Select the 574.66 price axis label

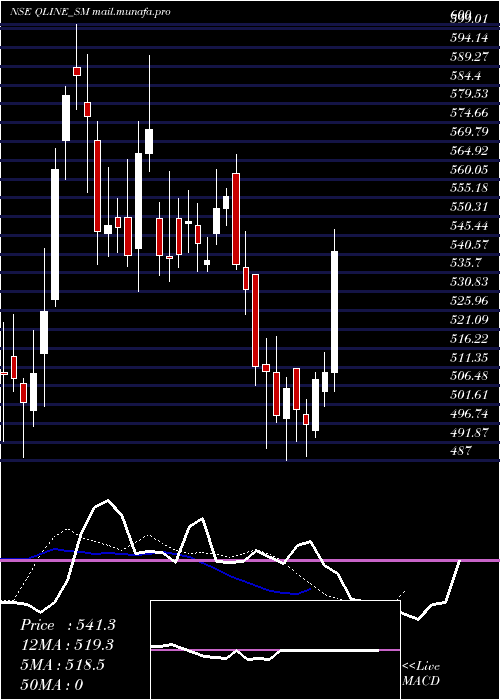point(469,113)
